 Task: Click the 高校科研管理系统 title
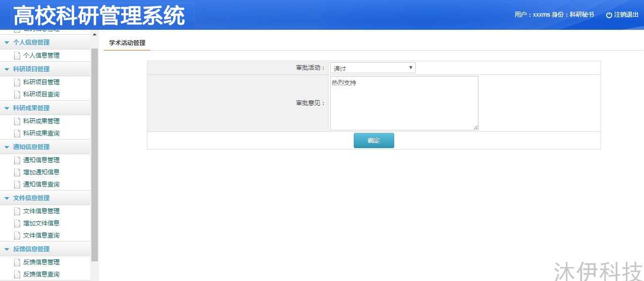99,16
